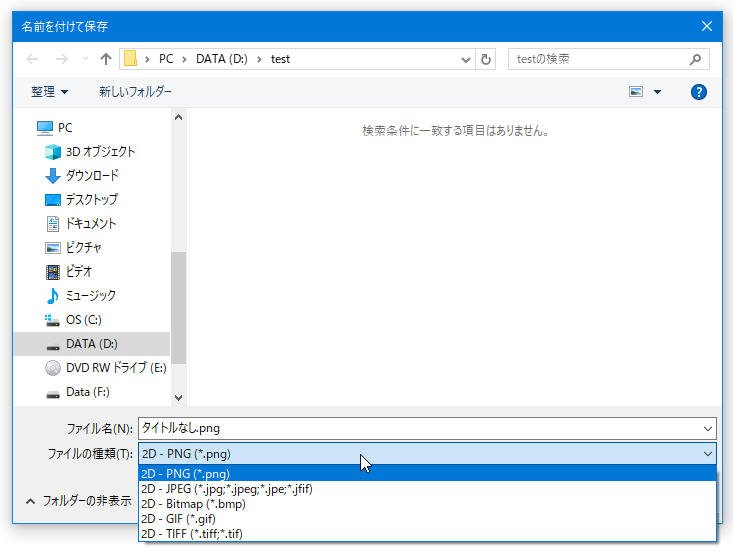Select test in the address breadcrumb
The image size is (733, 556).
[280, 59]
